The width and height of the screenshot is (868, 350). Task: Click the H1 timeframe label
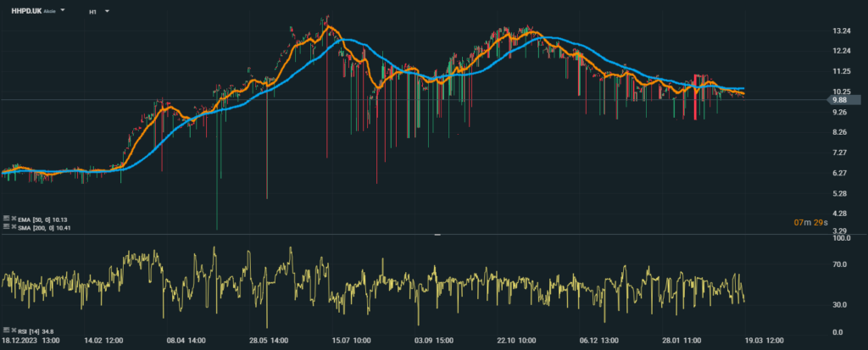tap(92, 13)
